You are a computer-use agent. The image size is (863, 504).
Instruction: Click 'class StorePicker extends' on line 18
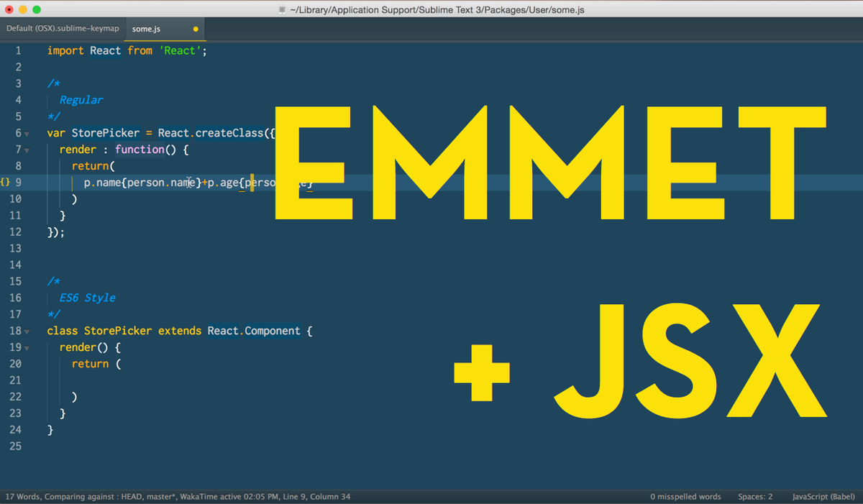click(124, 331)
